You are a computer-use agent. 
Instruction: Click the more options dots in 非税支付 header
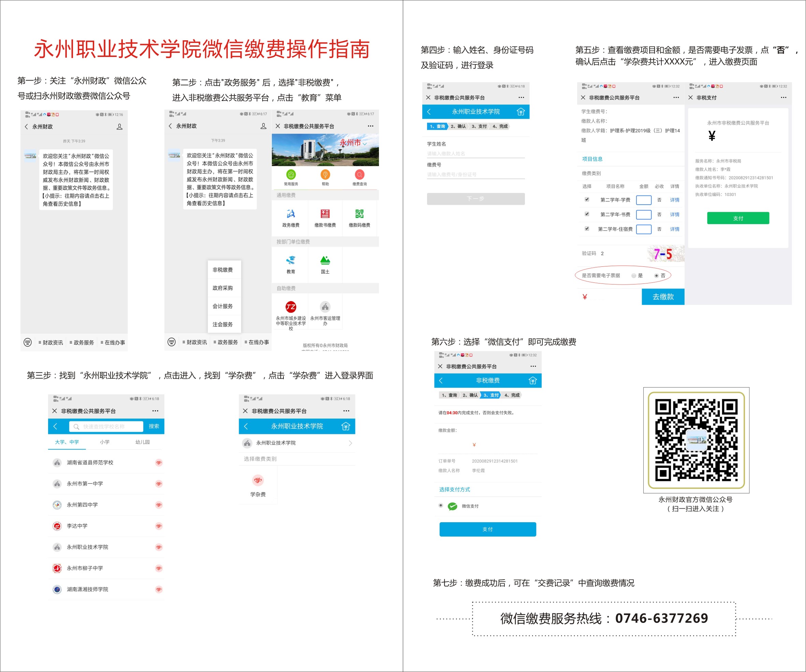coord(783,98)
